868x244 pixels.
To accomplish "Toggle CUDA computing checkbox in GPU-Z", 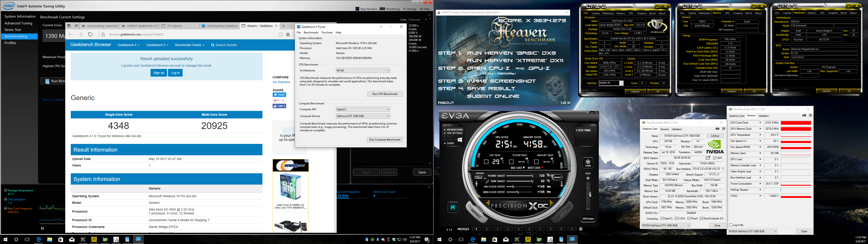I will (676, 218).
